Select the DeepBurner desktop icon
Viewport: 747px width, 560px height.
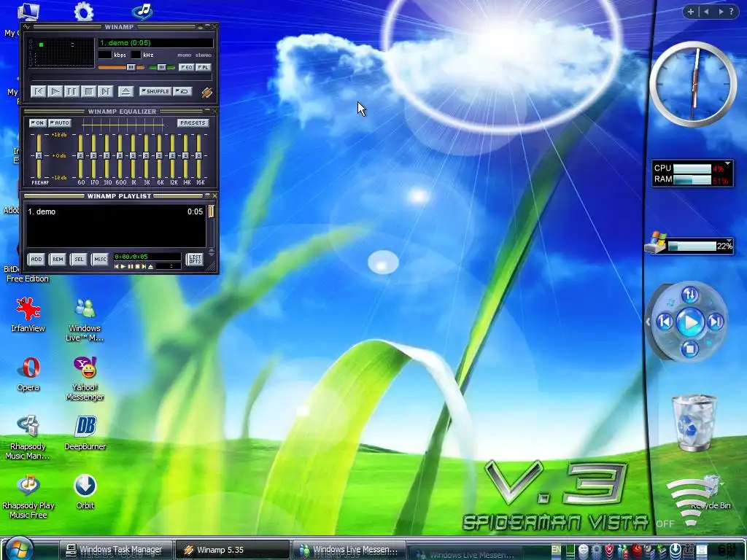(x=85, y=433)
